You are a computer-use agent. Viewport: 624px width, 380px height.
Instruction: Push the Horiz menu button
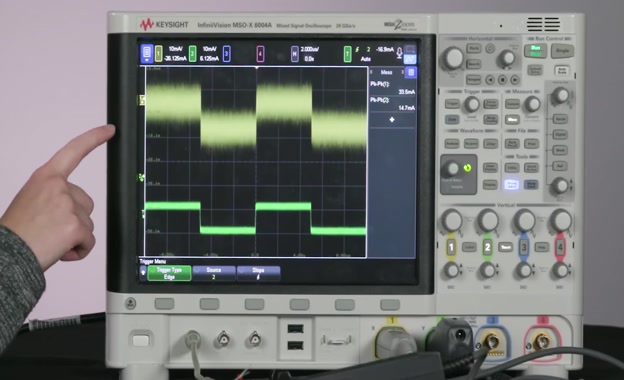[473, 49]
